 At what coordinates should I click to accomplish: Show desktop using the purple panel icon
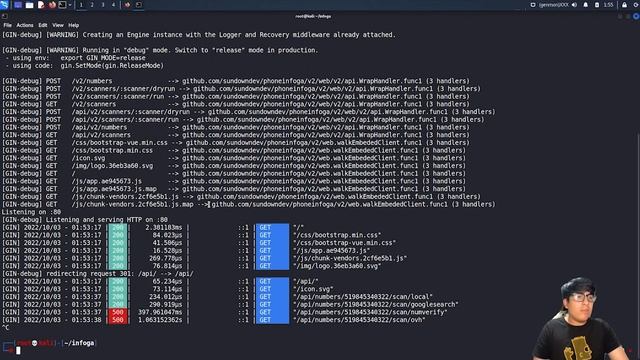pos(18,5)
